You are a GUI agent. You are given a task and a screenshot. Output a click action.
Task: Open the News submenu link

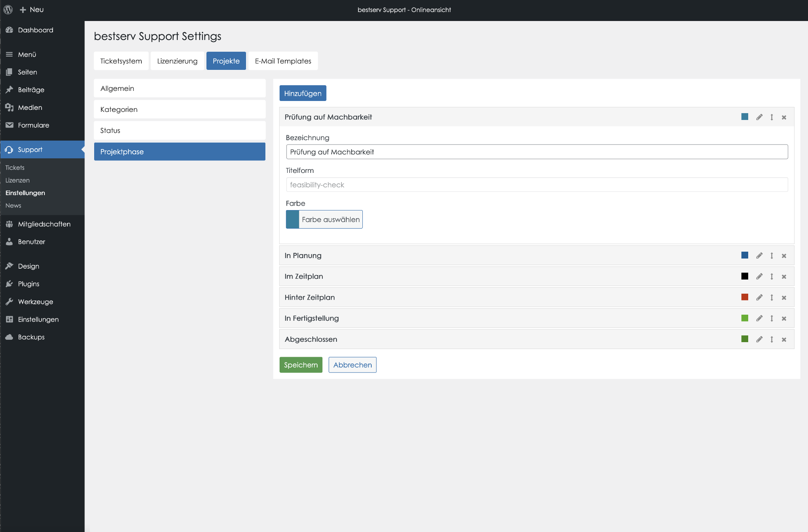(x=13, y=206)
